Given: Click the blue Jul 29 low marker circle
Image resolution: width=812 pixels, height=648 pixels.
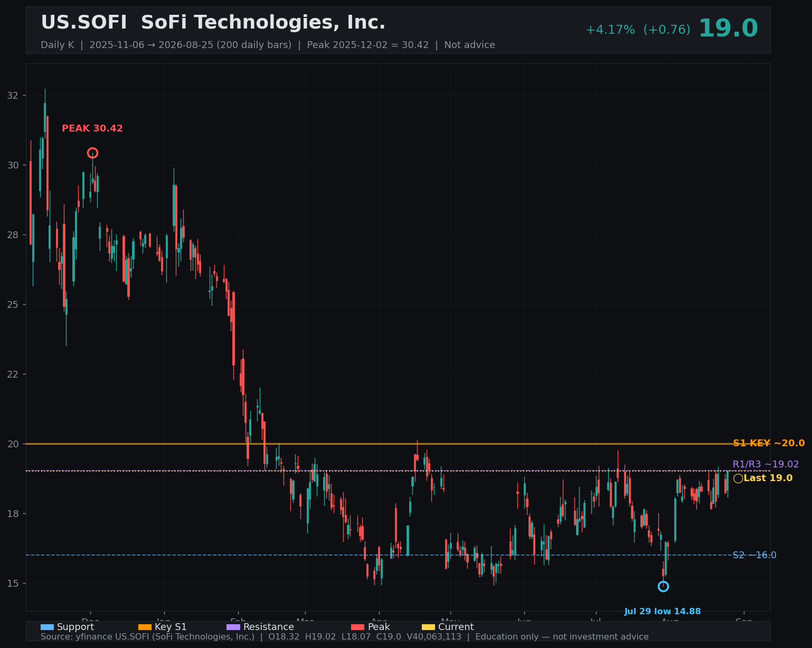Looking at the screenshot, I should coord(663,586).
